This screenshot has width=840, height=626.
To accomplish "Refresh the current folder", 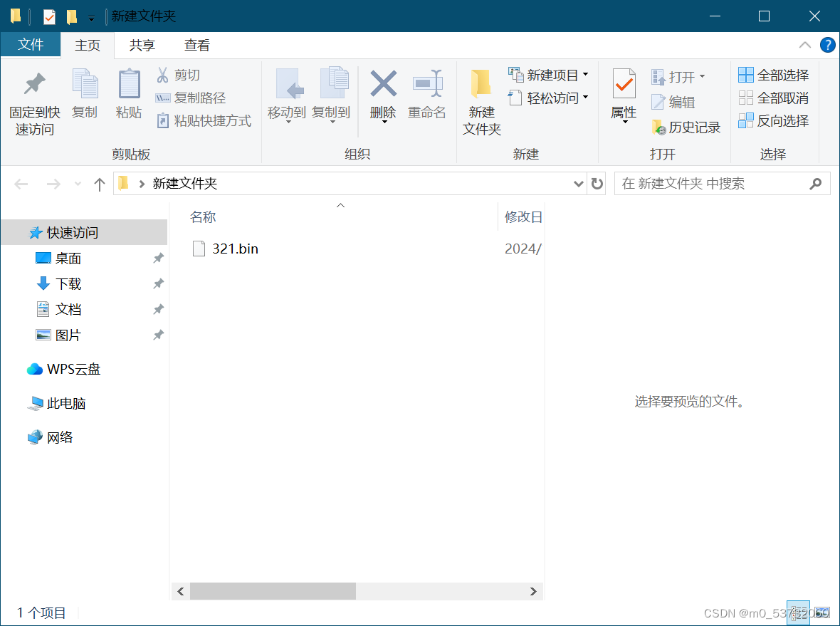I will point(597,184).
